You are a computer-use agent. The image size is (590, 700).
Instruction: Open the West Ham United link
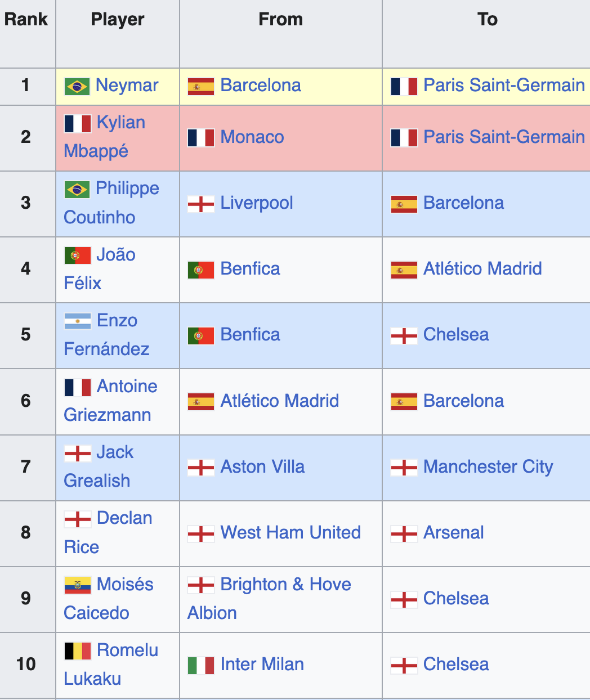(290, 532)
